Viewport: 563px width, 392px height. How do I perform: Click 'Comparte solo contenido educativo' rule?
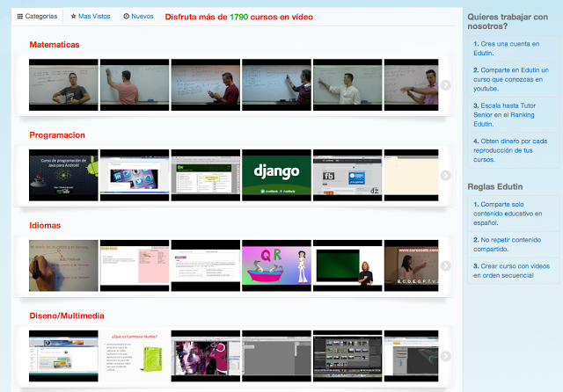pyautogui.click(x=513, y=214)
